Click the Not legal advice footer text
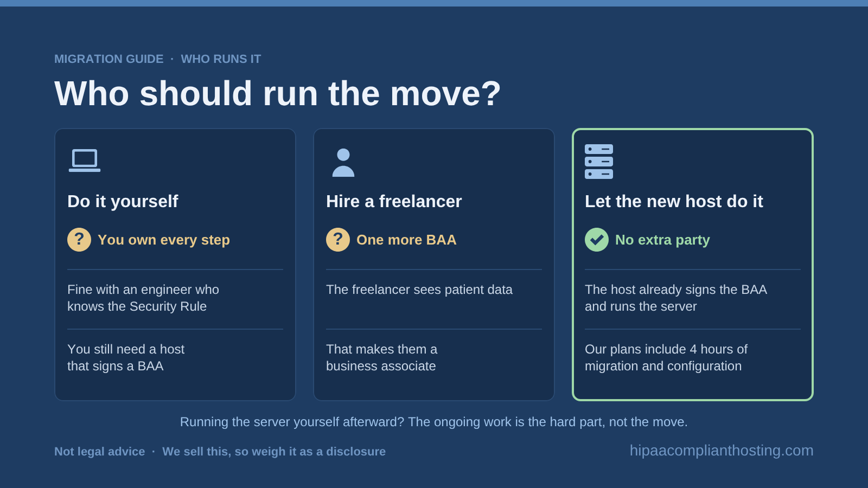Screen dimensions: 868x488 100,452
